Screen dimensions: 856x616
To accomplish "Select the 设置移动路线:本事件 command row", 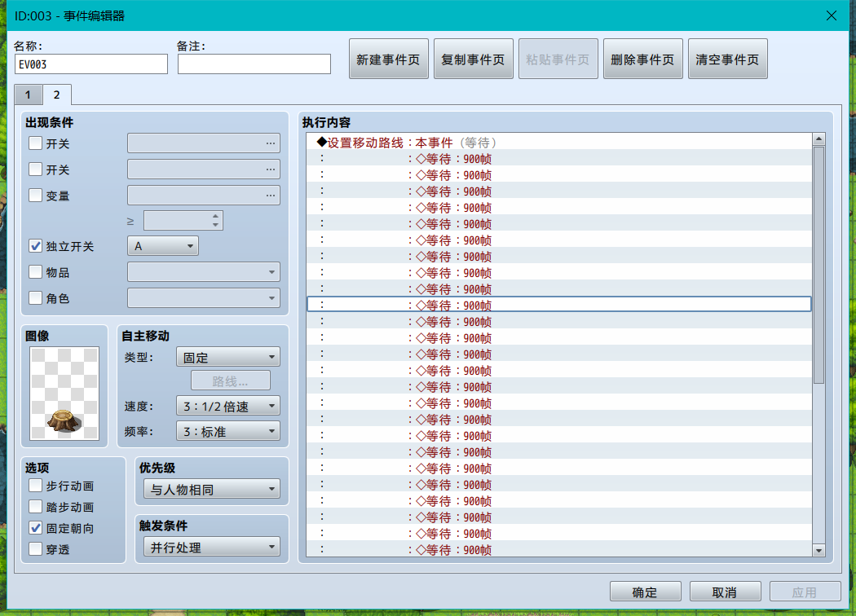I will [x=559, y=143].
